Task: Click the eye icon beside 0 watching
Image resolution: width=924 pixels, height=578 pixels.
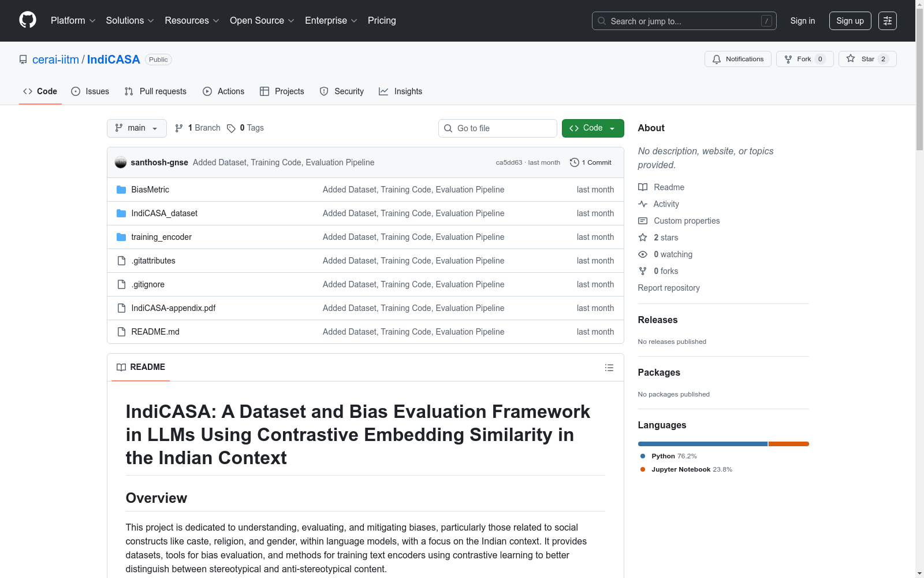Action: tap(643, 254)
